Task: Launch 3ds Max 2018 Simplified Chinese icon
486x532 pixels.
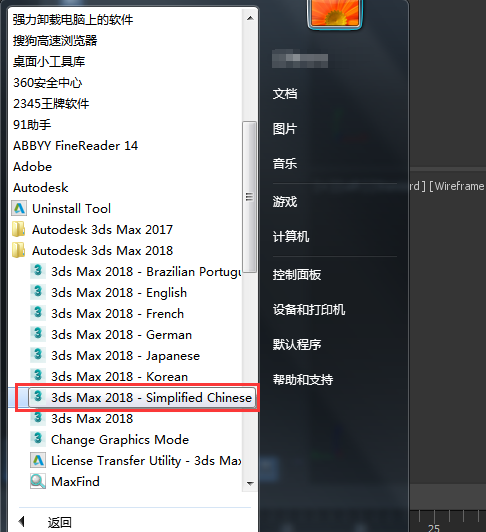Action: click(x=38, y=397)
